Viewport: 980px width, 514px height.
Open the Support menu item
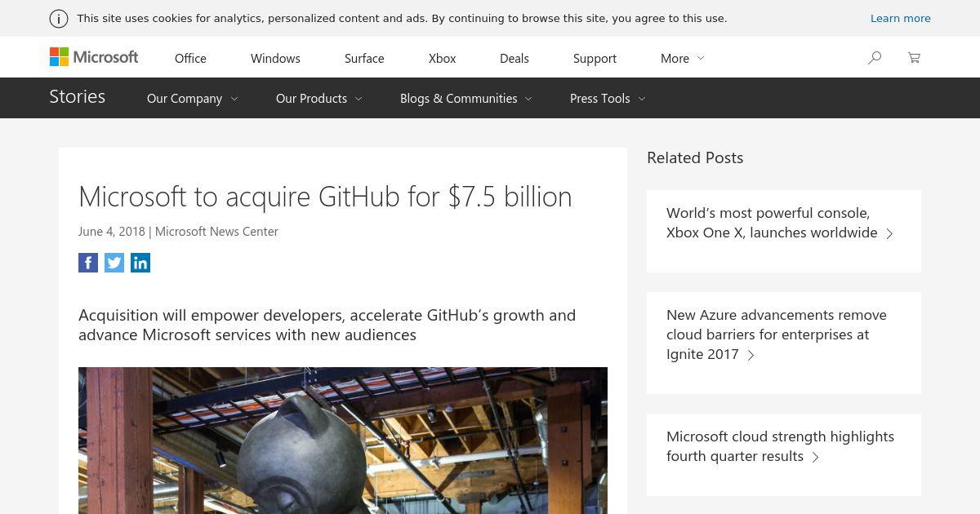pos(595,58)
